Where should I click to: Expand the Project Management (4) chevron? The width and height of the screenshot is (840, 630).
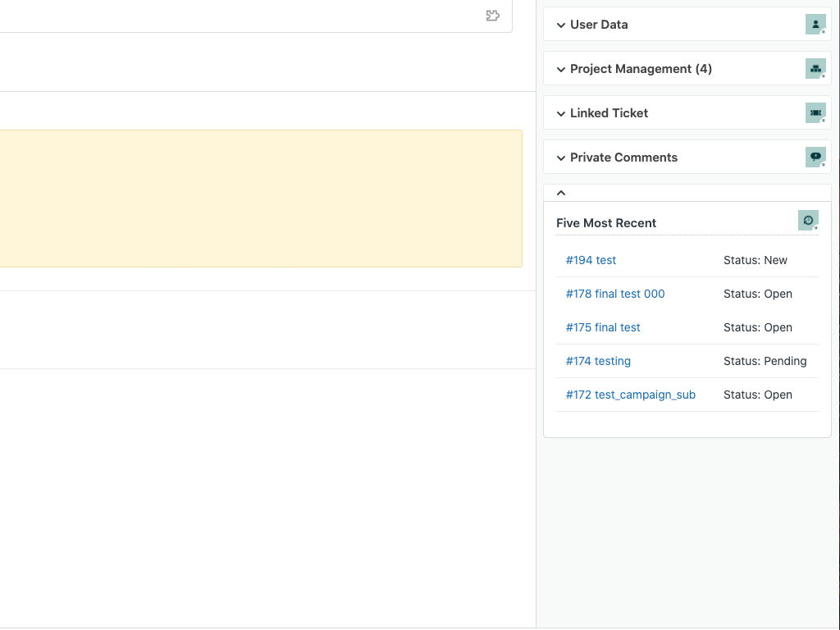[561, 69]
